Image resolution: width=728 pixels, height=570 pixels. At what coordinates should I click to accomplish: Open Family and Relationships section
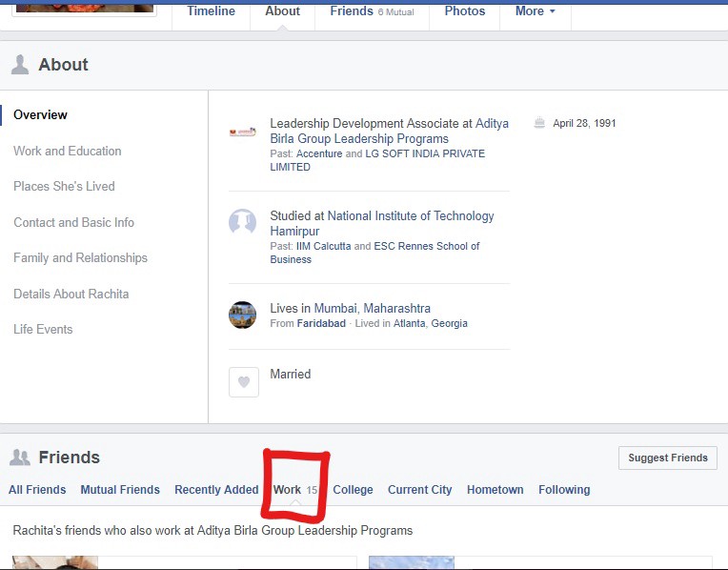80,257
